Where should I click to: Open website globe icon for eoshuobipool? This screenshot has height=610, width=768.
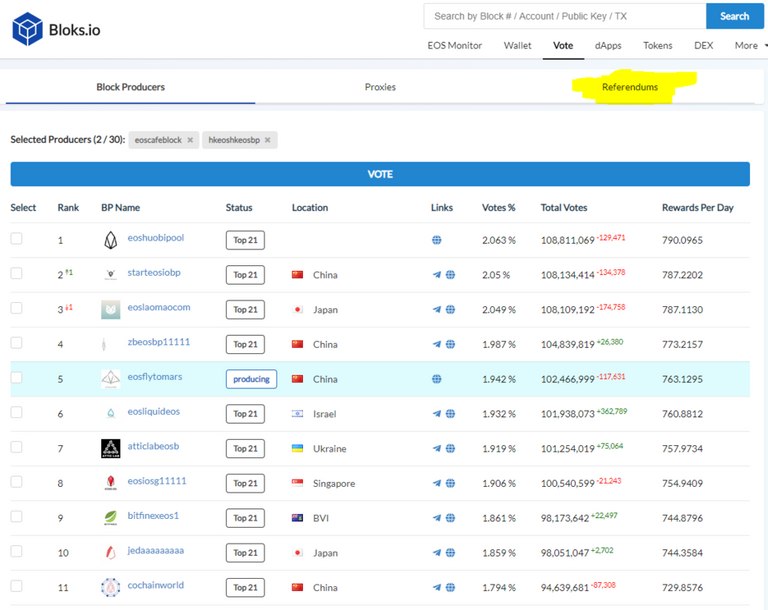pos(437,240)
